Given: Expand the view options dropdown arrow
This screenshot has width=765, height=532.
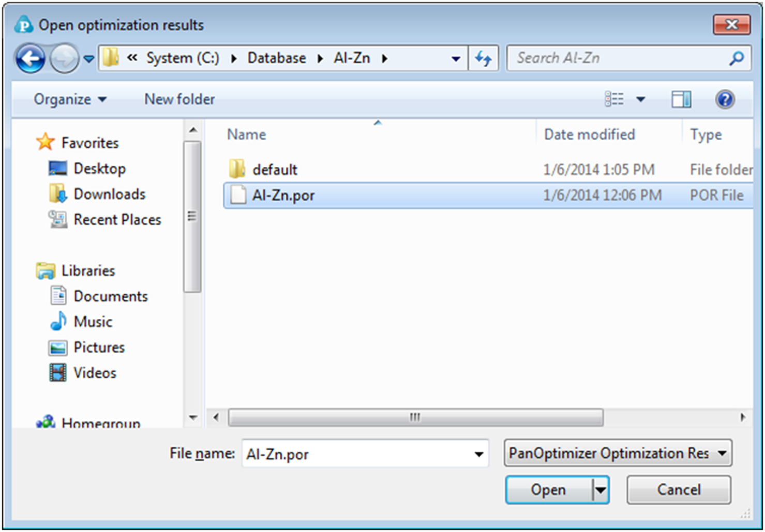Looking at the screenshot, I should pos(640,99).
